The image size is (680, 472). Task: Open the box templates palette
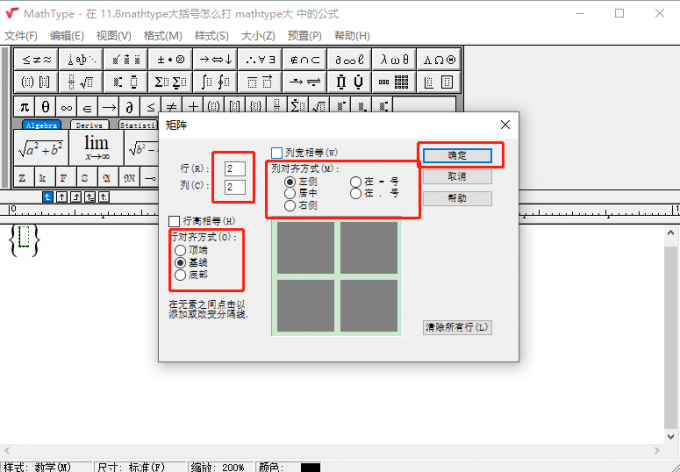pos(439,82)
